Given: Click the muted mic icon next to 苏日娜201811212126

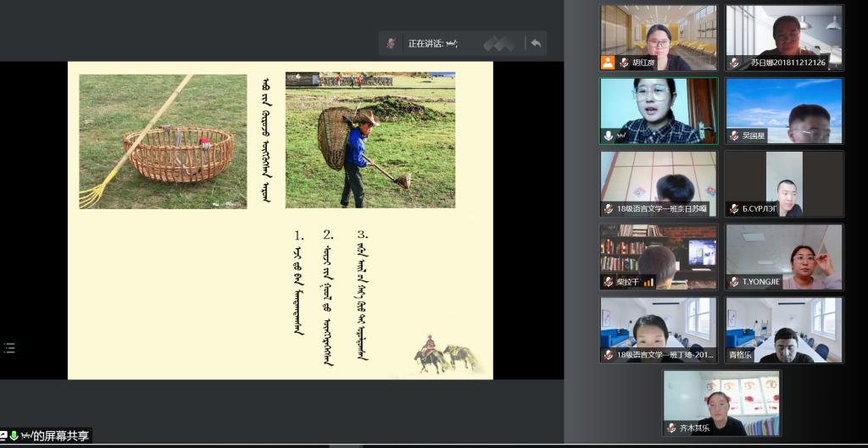Looking at the screenshot, I should click(x=734, y=63).
